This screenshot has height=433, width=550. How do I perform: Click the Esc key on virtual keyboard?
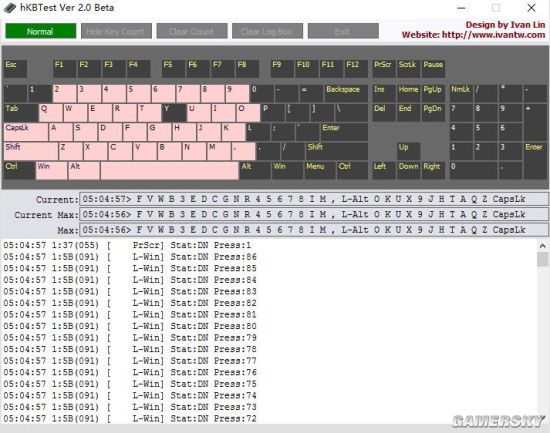click(15, 69)
